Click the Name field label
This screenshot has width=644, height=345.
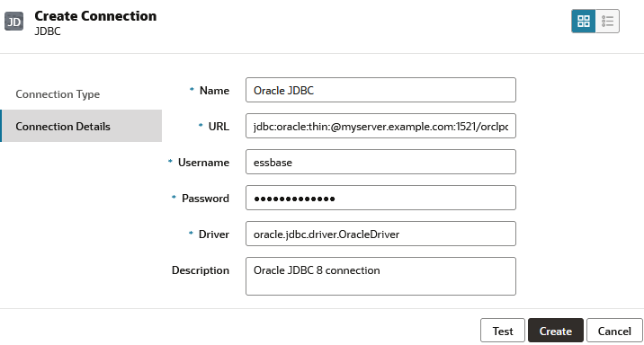[x=214, y=90]
